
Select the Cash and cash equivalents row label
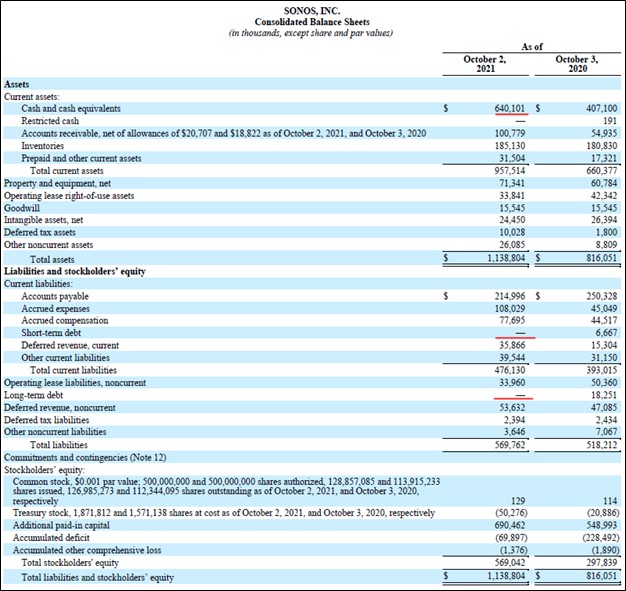tap(71, 108)
